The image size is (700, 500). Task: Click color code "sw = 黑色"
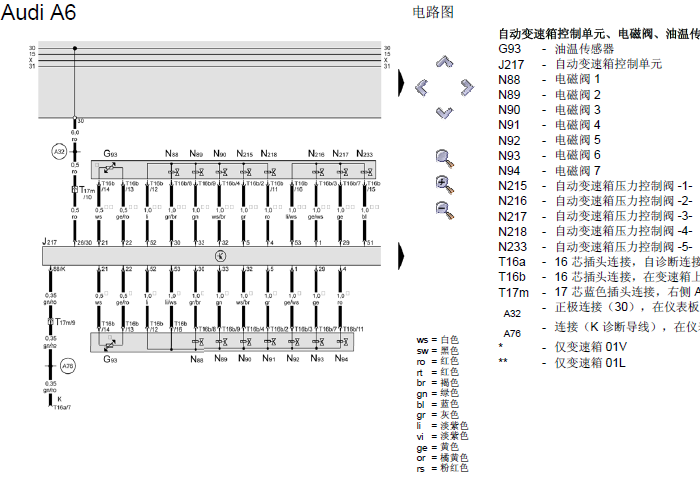pos(438,351)
